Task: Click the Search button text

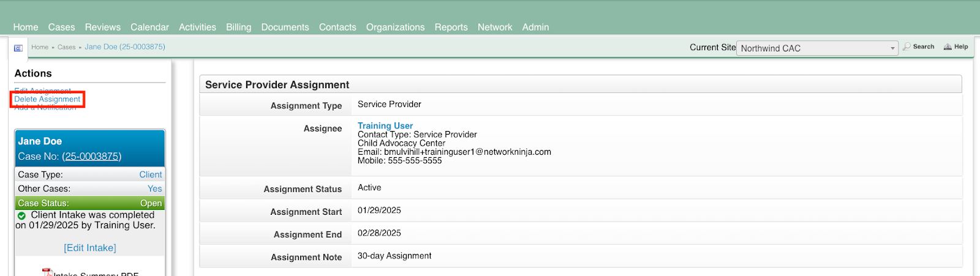Action: (x=924, y=47)
